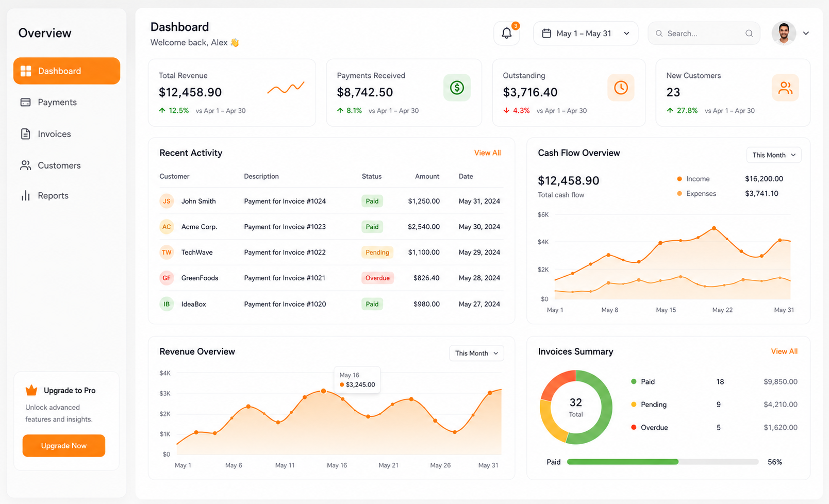This screenshot has height=504, width=829.
Task: Click the Paid progress bar
Action: [662, 462]
